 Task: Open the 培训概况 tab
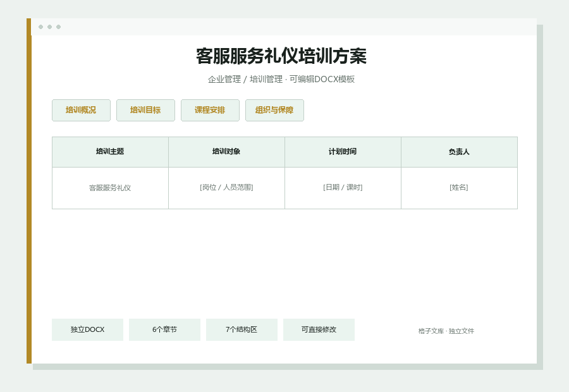pos(81,110)
